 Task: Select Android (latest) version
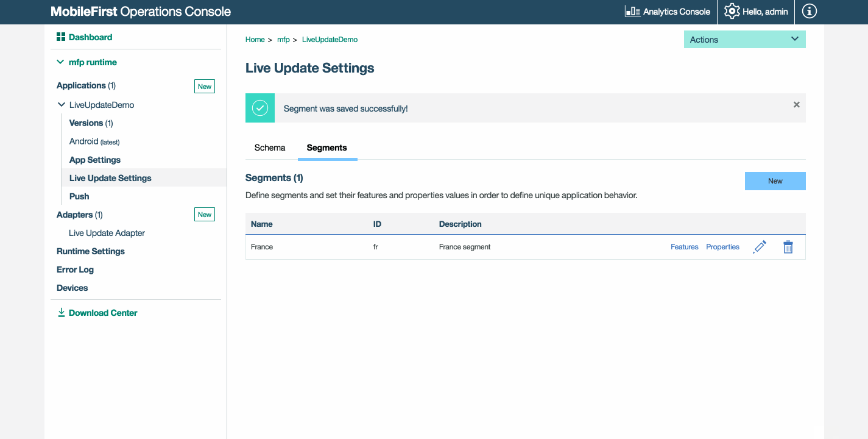pos(94,141)
